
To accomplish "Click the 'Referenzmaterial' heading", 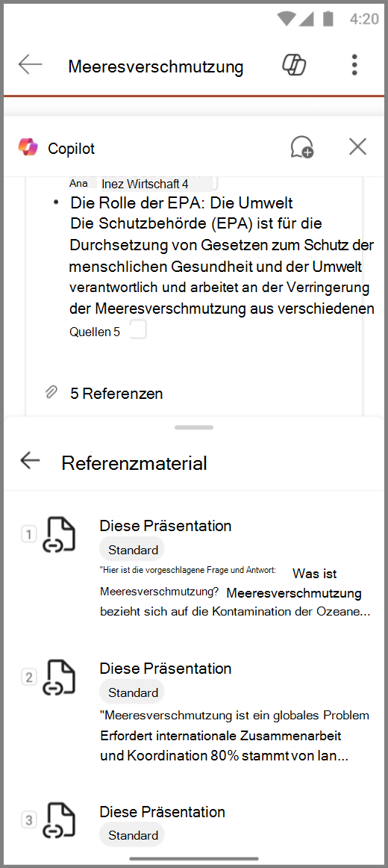I will [x=134, y=463].
